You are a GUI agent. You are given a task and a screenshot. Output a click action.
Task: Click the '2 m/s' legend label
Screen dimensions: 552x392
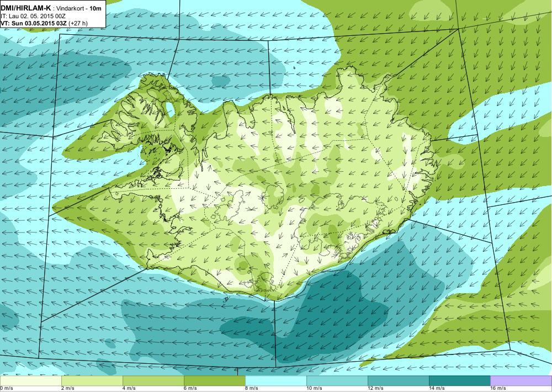tap(68, 389)
